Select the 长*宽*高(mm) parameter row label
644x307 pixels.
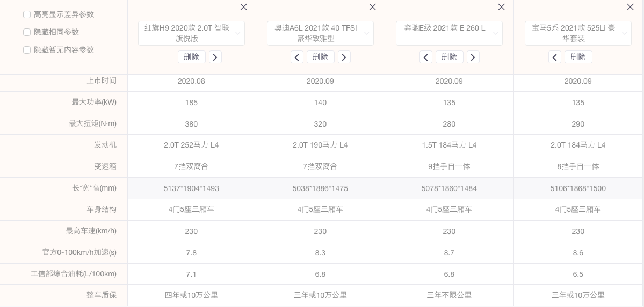[x=94, y=188]
